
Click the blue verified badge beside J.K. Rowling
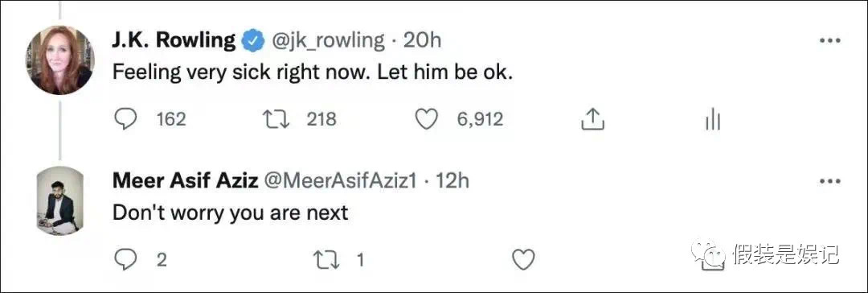tap(252, 41)
